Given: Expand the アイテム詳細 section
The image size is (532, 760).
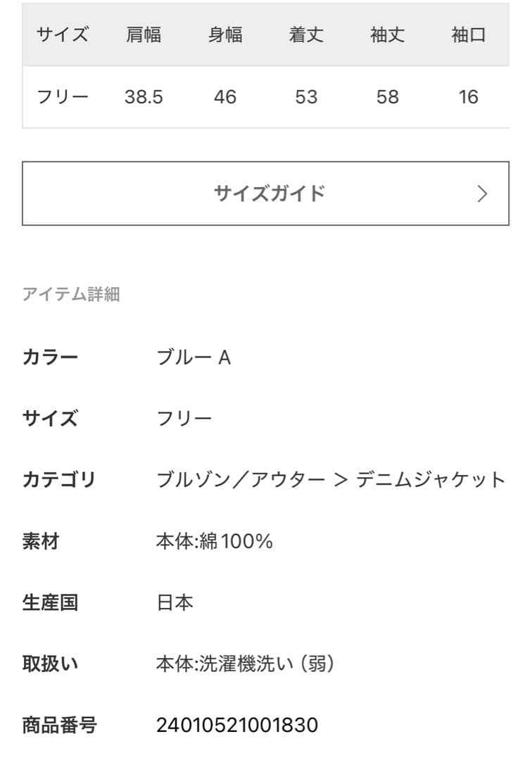Looking at the screenshot, I should pos(72,294).
